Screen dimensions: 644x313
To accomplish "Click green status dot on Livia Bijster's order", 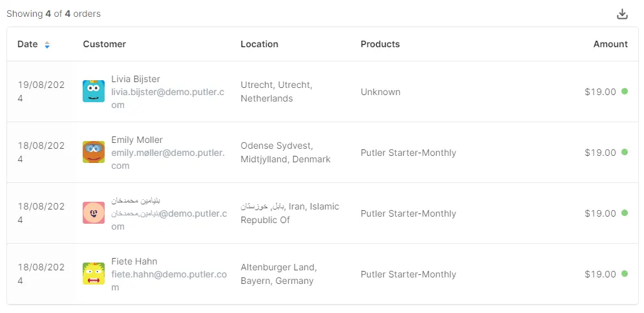I will tap(624, 91).
